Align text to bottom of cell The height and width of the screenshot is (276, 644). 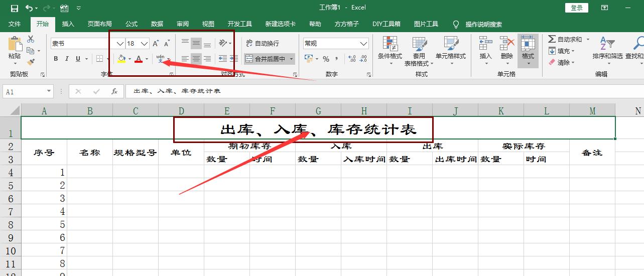click(x=207, y=44)
